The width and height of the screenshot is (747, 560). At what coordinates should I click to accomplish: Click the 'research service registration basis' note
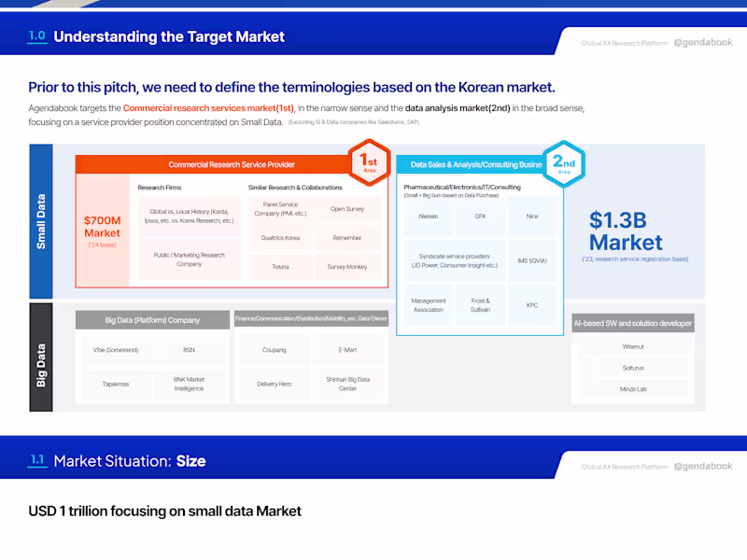pyautogui.click(x=635, y=259)
